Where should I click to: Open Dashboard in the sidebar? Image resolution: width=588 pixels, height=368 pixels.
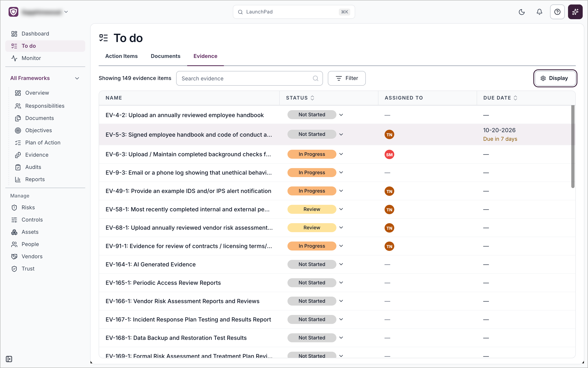click(45, 34)
